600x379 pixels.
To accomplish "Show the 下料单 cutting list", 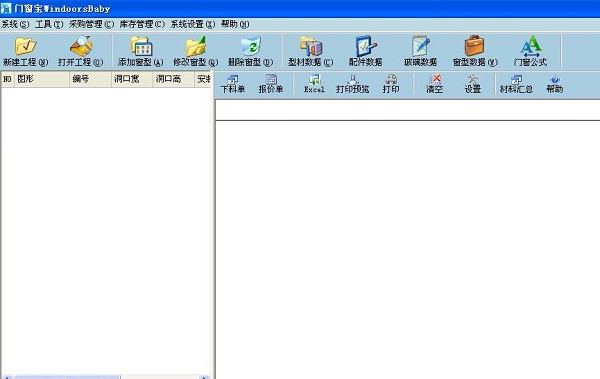I will (x=233, y=84).
